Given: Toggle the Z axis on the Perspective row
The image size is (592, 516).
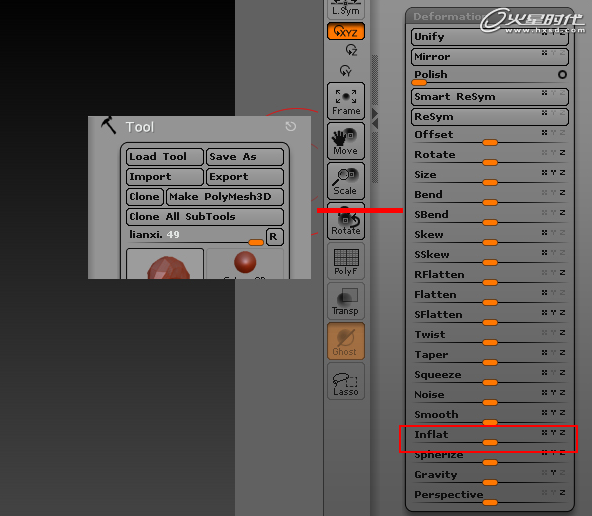Looking at the screenshot, I should click(x=563, y=493).
